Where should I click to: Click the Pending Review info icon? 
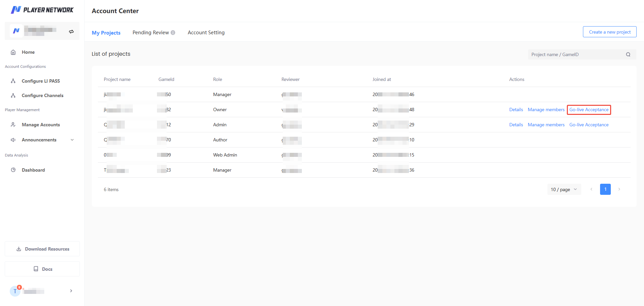173,33
